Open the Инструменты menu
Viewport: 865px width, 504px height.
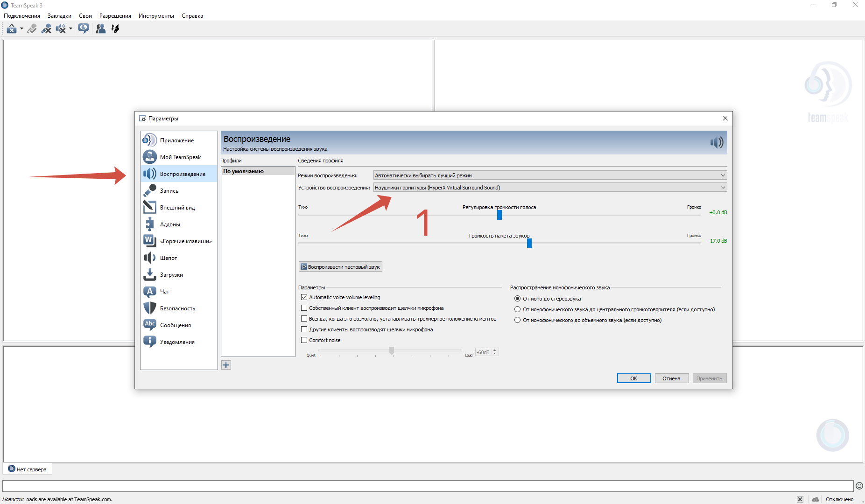156,16
